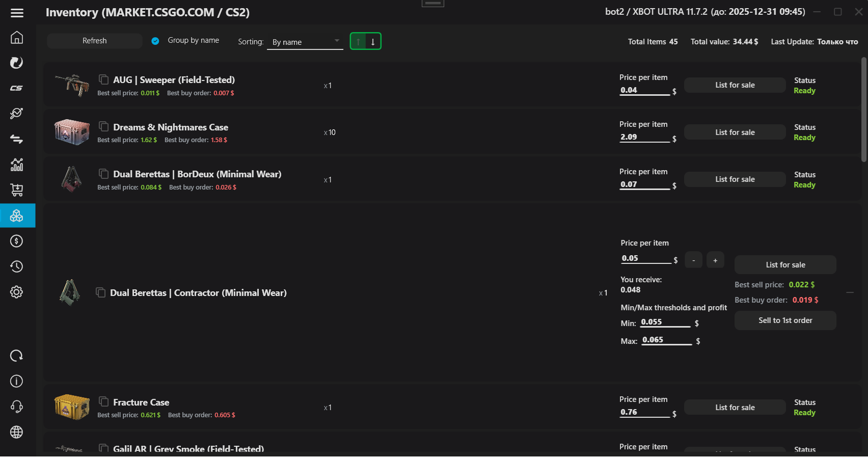Toggle Group by name checkbox
Screen dimensions: 868x458
(155, 41)
